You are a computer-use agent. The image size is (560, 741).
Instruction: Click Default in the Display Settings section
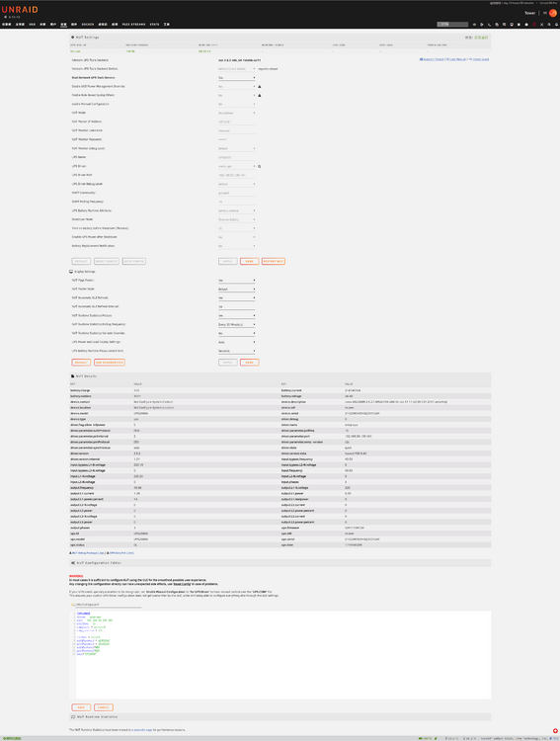(81, 363)
